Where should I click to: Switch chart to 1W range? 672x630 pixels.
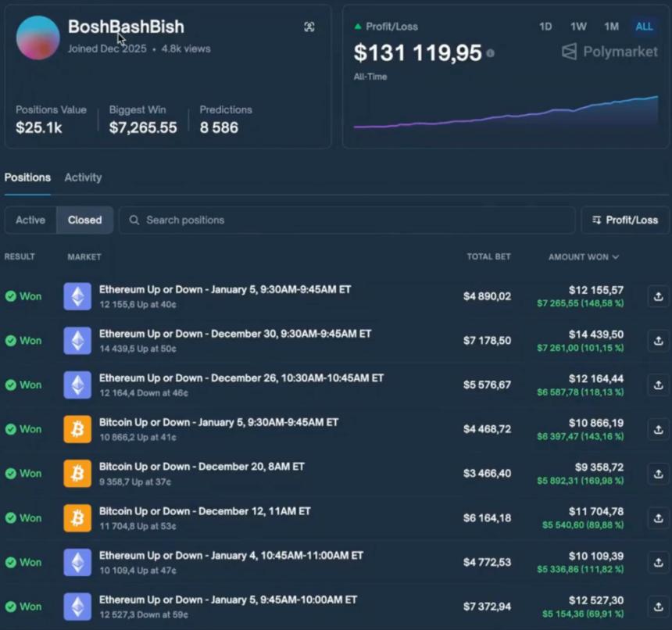(578, 27)
